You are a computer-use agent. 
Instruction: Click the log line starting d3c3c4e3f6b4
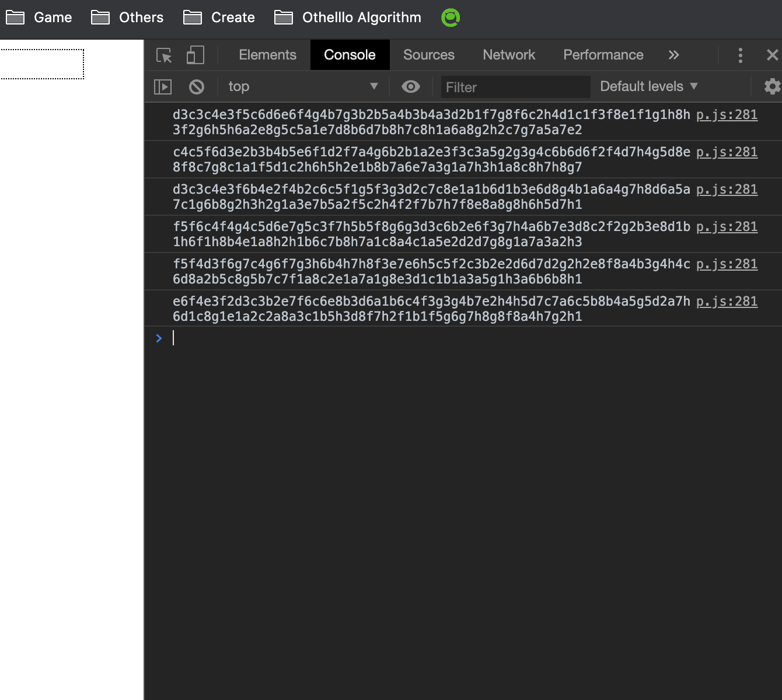[431, 197]
